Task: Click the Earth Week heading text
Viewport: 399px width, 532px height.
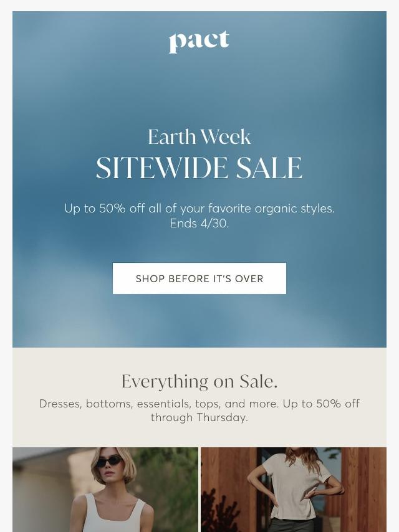Action: point(199,137)
